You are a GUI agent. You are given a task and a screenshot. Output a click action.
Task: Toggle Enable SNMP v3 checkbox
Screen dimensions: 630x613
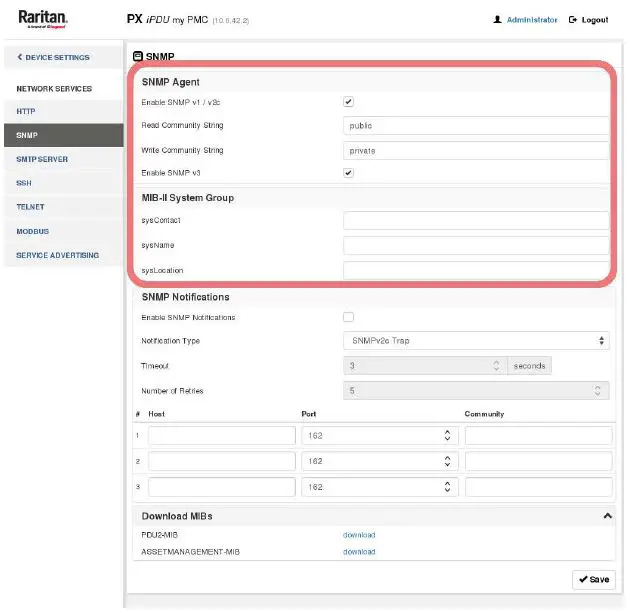348,173
